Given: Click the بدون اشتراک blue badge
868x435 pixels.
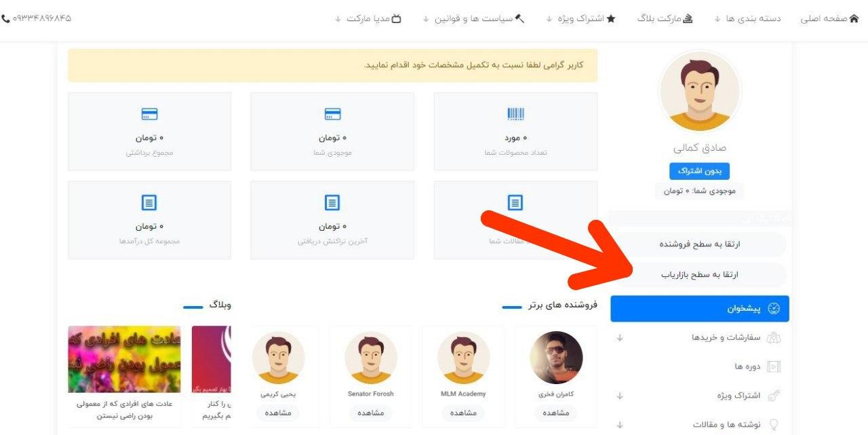Looking at the screenshot, I should click(x=699, y=171).
